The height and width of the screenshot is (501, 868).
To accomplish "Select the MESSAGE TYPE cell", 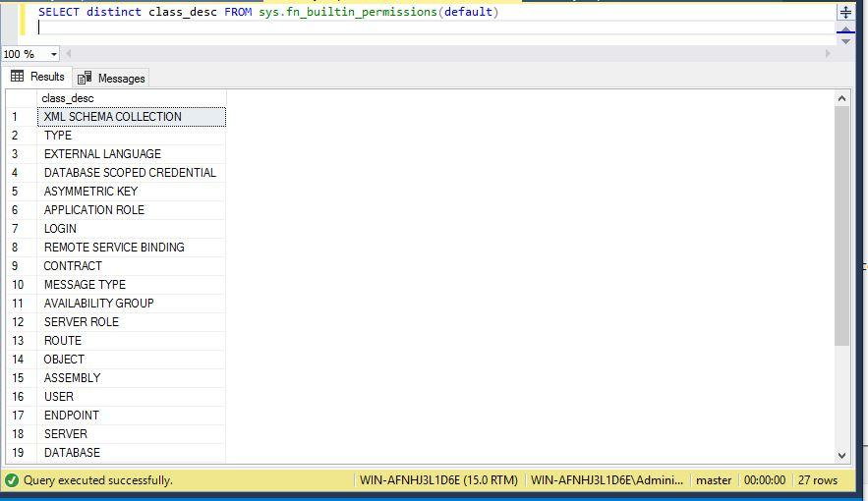I will coord(131,285).
